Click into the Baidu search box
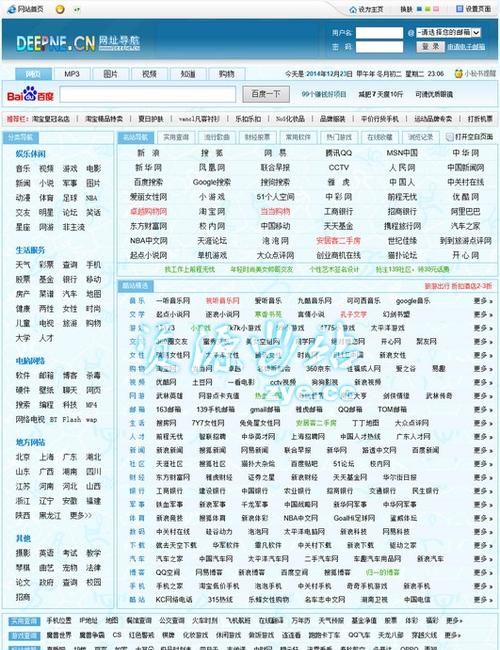Image resolution: width=500 pixels, height=650 pixels. [x=148, y=94]
